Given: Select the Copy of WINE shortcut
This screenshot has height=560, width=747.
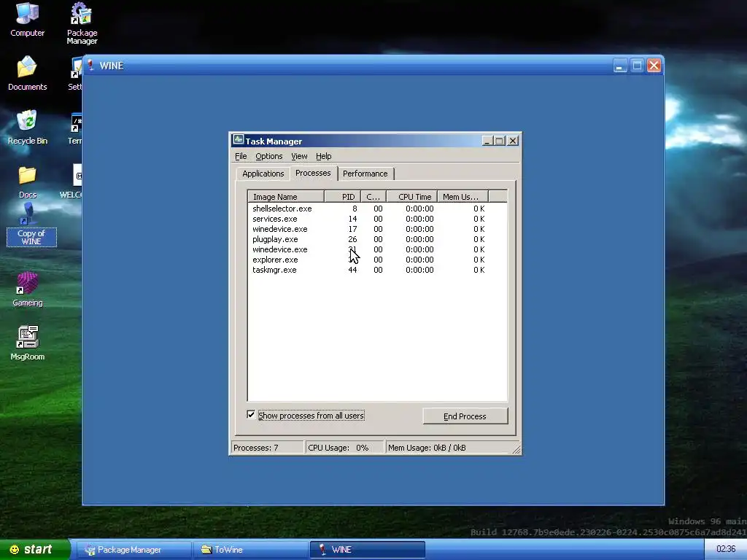Looking at the screenshot, I should [x=31, y=224].
